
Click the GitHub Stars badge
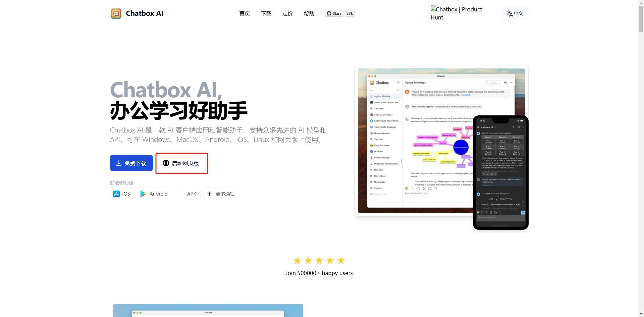[334, 13]
